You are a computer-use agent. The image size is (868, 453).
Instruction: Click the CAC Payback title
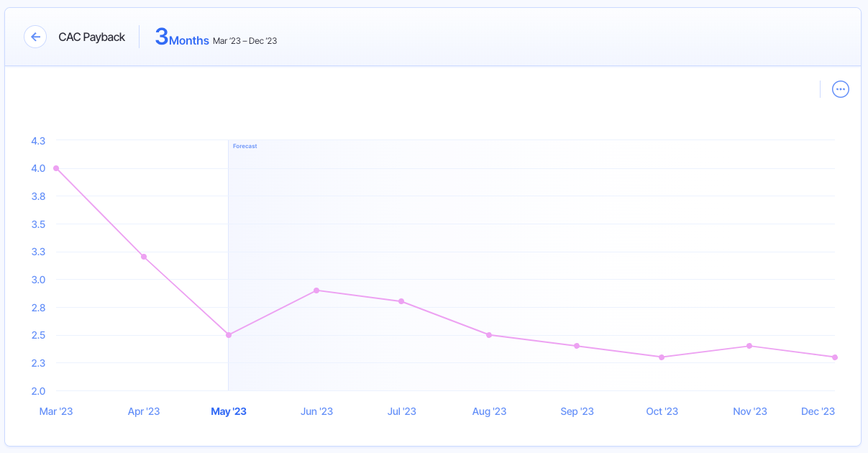[x=91, y=37]
